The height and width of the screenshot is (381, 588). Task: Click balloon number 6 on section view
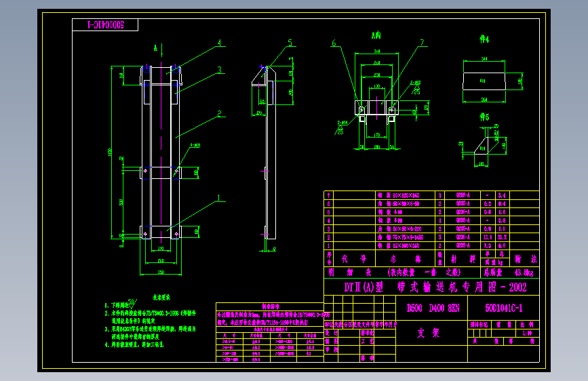334,43
